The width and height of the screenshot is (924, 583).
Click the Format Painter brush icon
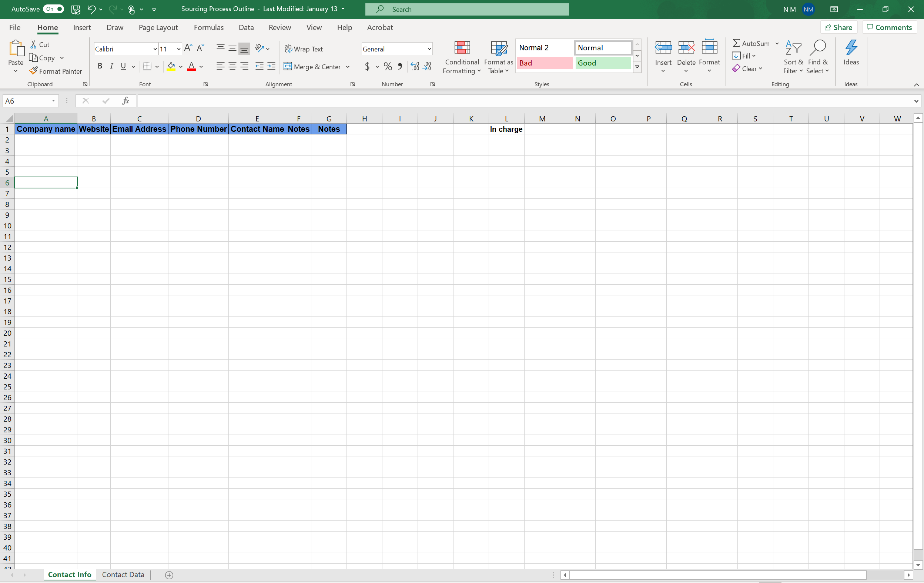click(33, 71)
